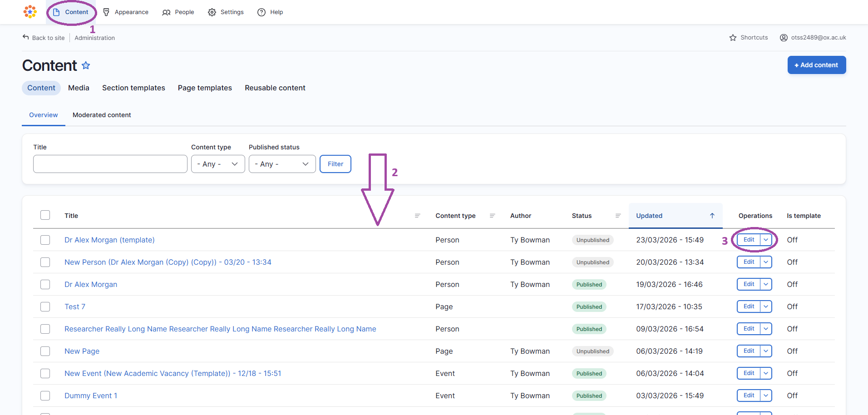Image resolution: width=868 pixels, height=415 pixels.
Task: Expand the Edit dropdown for Dummy Event 1
Action: click(765, 395)
